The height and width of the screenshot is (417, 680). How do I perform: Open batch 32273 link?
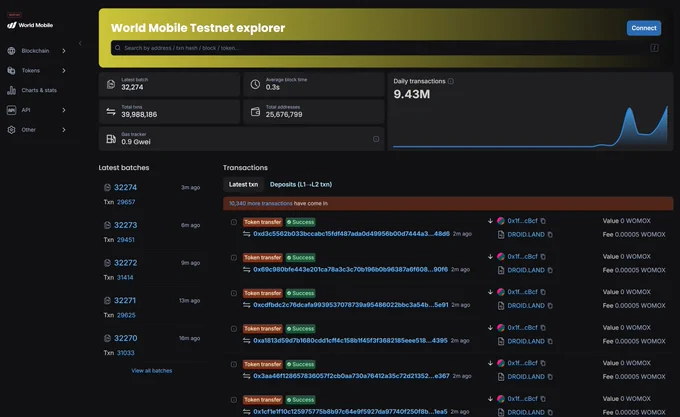(125, 225)
